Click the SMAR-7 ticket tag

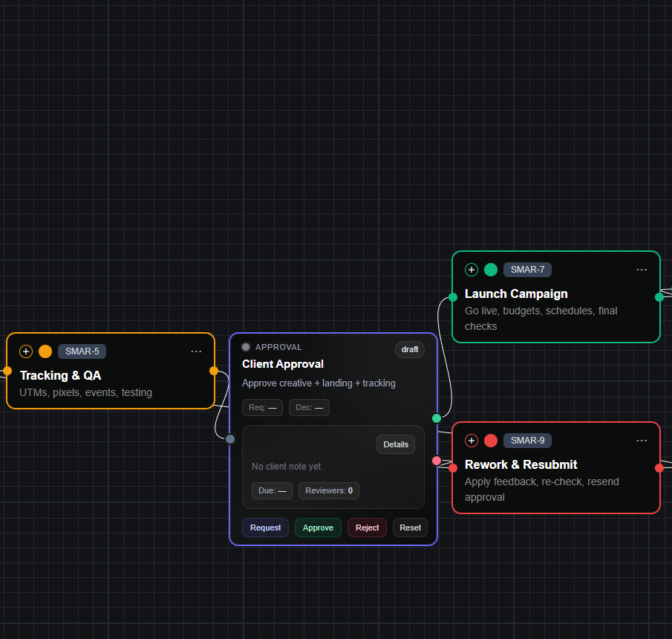coord(527,270)
